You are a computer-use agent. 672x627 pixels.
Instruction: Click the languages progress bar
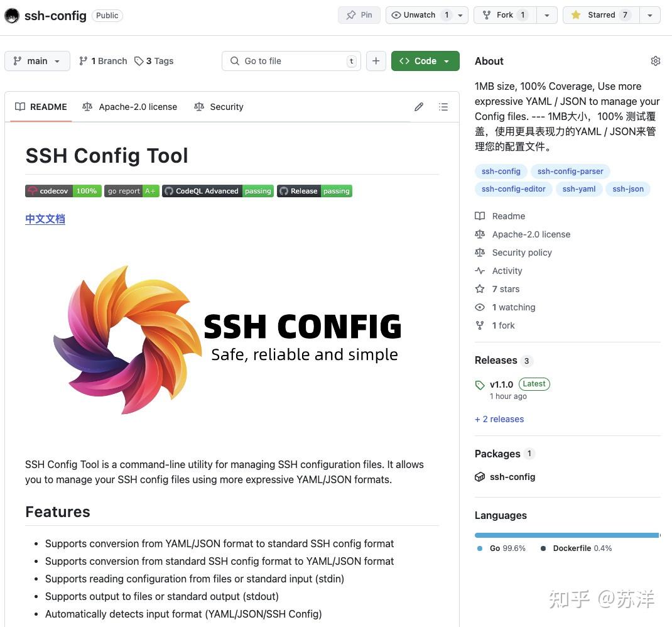pyautogui.click(x=567, y=535)
